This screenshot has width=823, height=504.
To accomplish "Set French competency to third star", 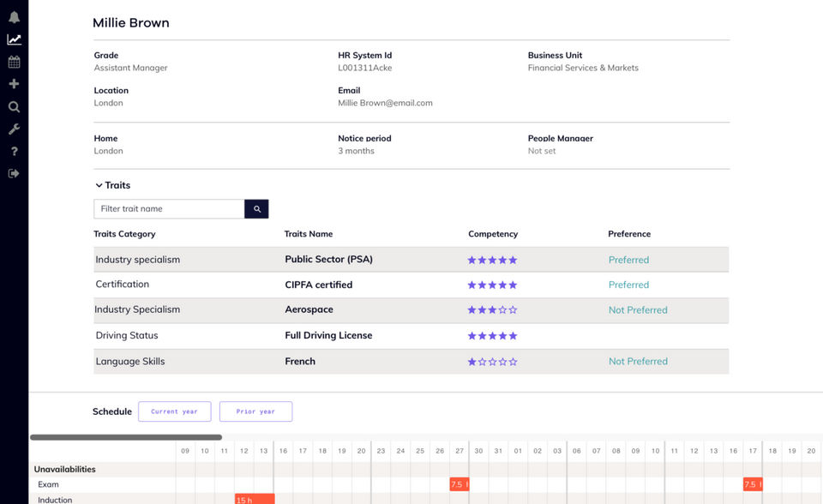I will pos(492,362).
